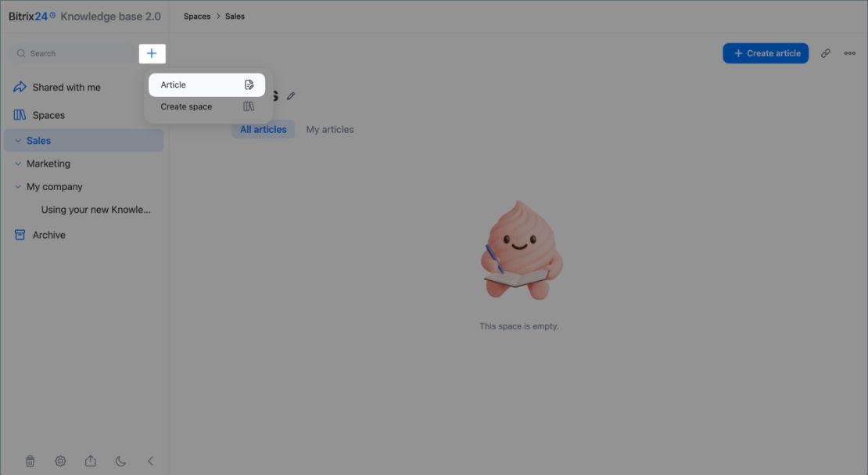Image resolution: width=868 pixels, height=475 pixels.
Task: Collapse the My company space chevron
Action: 18,187
